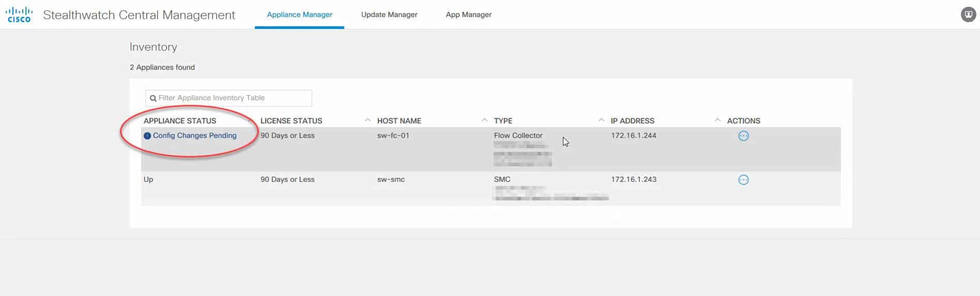The height and width of the screenshot is (296, 980).
Task: Open actions menu for sw-fc-01
Action: [743, 136]
